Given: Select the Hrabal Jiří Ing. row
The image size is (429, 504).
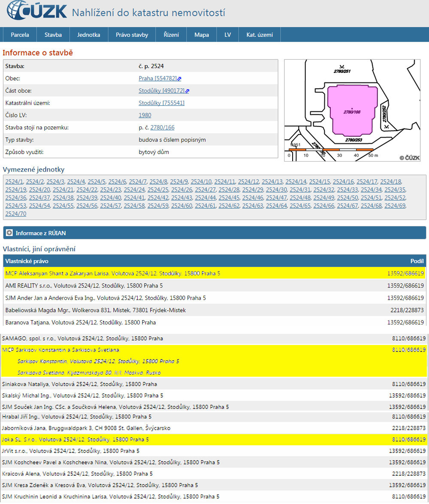Looking at the screenshot, I should click(x=214, y=417).
